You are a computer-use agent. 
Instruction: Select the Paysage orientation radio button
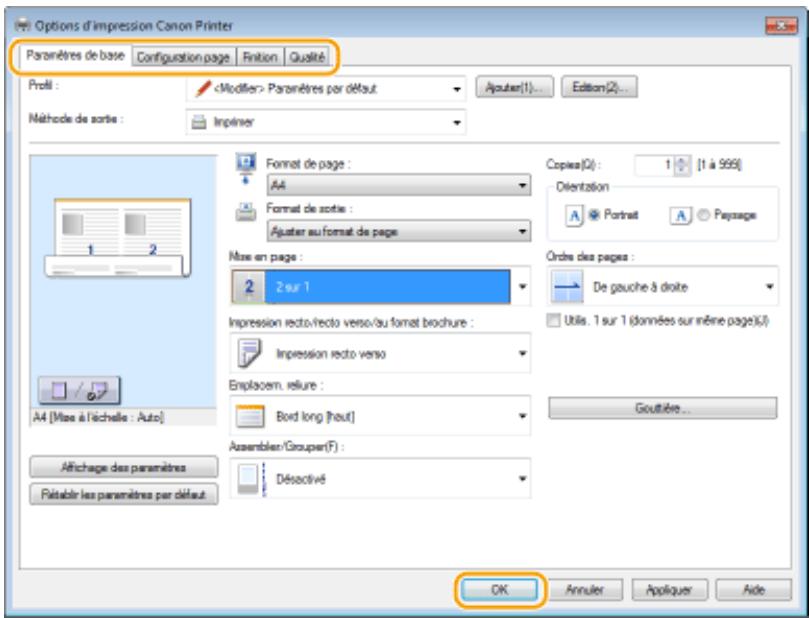(703, 215)
